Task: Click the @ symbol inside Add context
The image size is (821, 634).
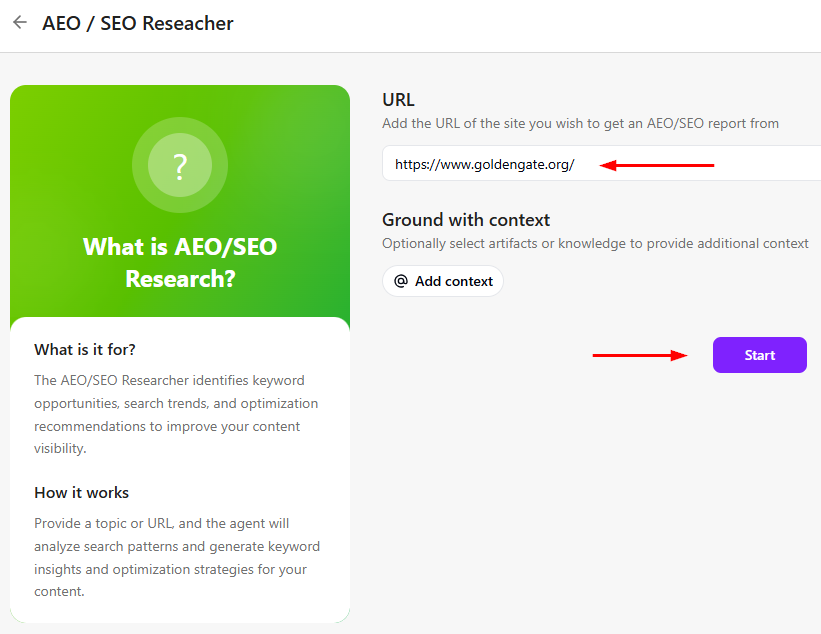Action: coord(399,281)
